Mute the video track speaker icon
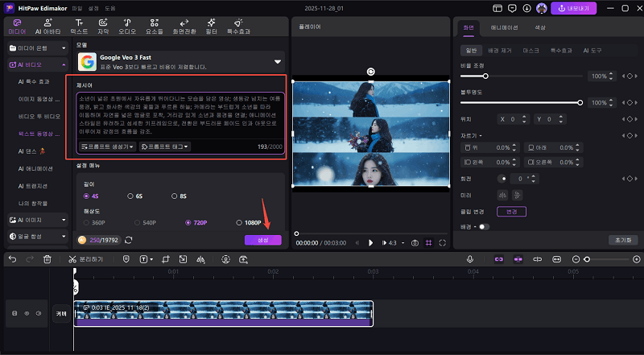This screenshot has height=355, width=644. tap(39, 313)
